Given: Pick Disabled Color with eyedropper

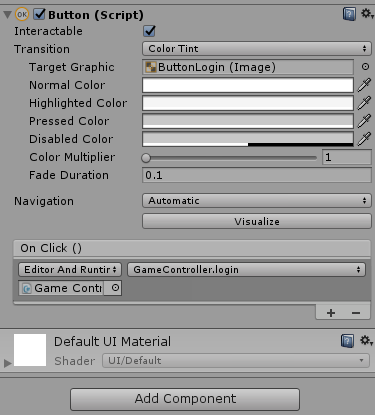Looking at the screenshot, I should click(x=364, y=139).
